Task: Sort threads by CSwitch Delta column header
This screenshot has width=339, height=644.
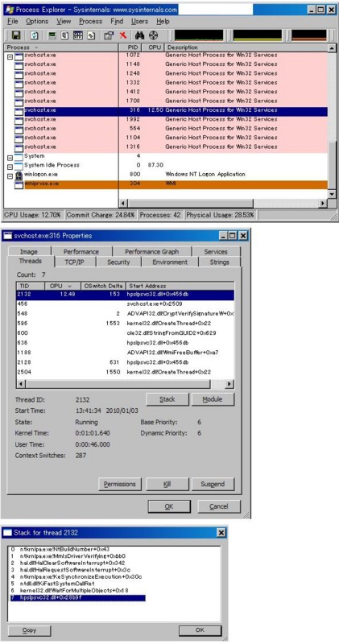Action: point(103,286)
